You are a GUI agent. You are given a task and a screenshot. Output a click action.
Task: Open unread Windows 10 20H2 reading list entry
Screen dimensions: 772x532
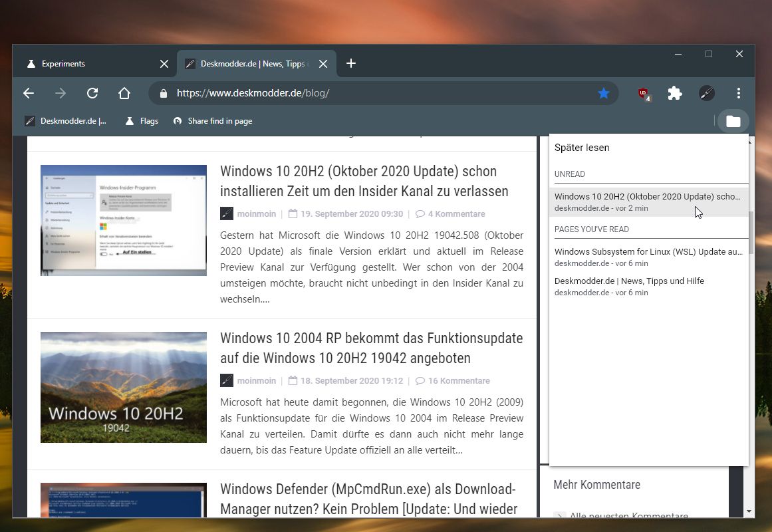649,202
